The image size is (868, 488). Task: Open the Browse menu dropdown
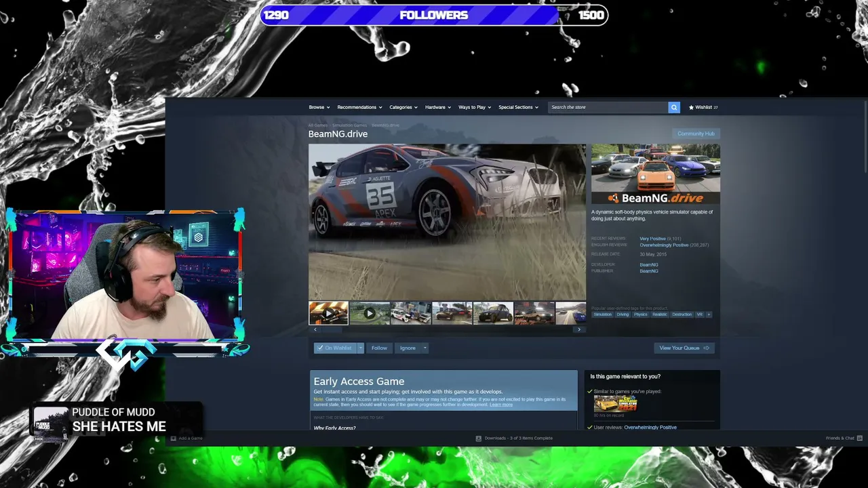coord(319,107)
